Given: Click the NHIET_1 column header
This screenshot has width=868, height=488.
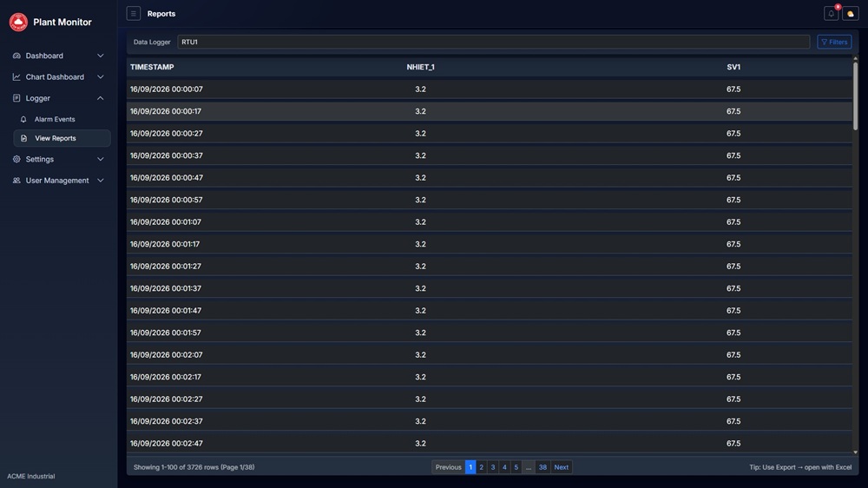Looking at the screenshot, I should click(x=421, y=67).
